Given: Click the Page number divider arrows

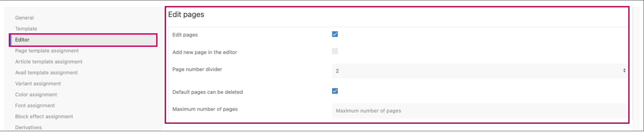Looking at the screenshot, I should click(x=624, y=71).
